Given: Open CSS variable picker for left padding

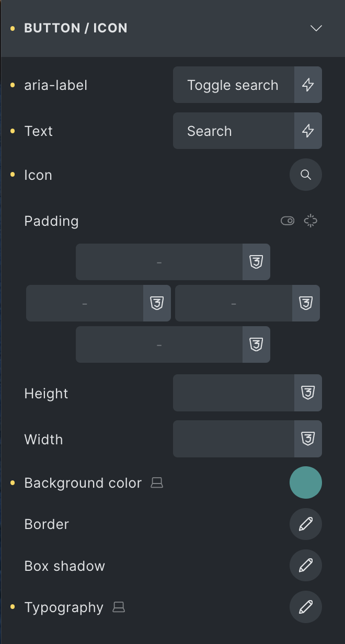Looking at the screenshot, I should click(x=157, y=303).
